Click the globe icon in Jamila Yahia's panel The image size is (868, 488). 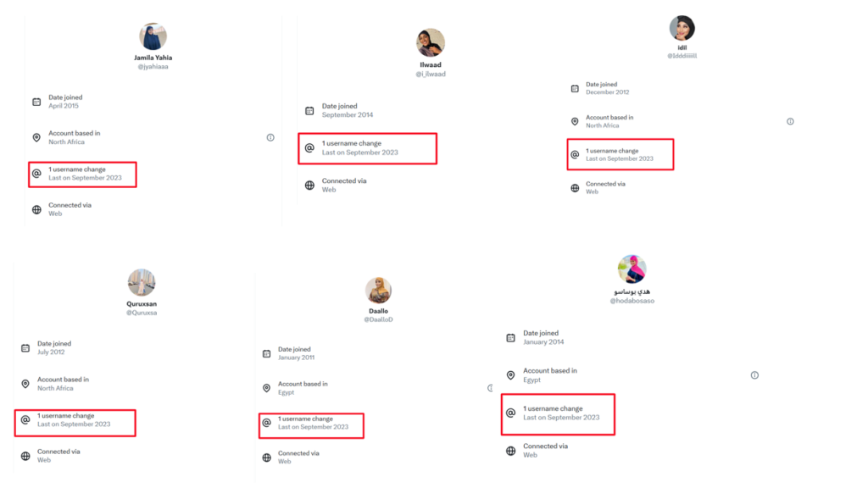click(36, 209)
